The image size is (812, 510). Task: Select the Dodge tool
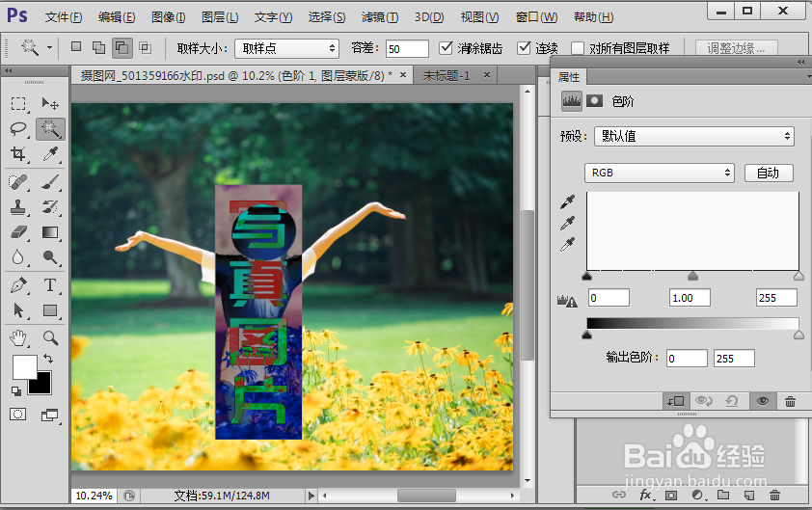[50, 257]
